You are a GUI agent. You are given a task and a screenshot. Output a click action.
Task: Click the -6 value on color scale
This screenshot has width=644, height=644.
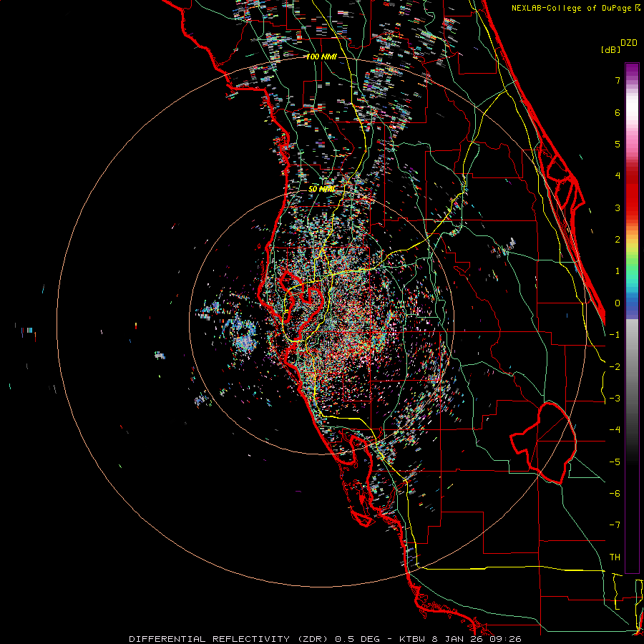point(615,494)
